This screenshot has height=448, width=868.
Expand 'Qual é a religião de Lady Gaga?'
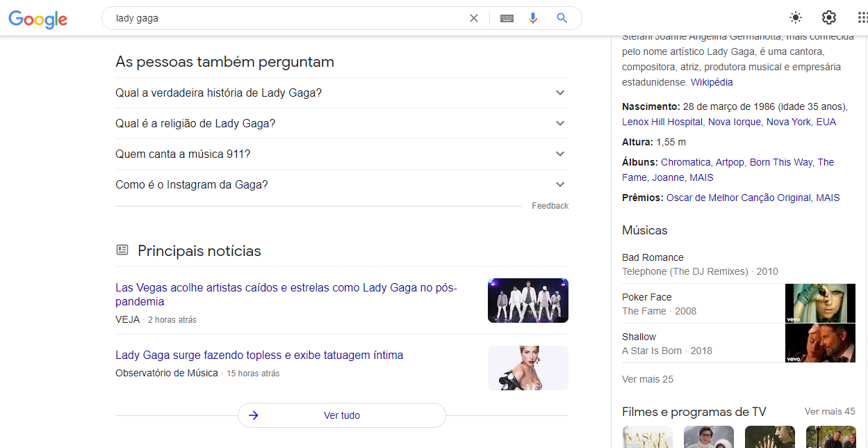tap(342, 123)
